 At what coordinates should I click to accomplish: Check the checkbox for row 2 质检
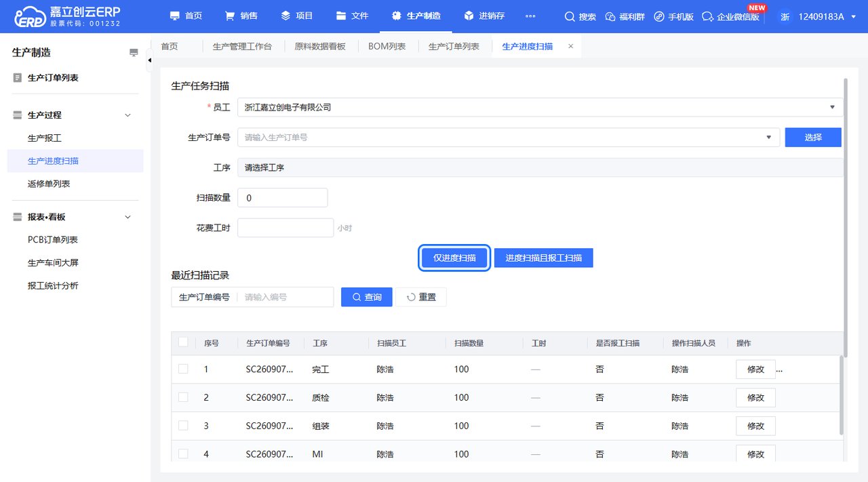coord(183,397)
